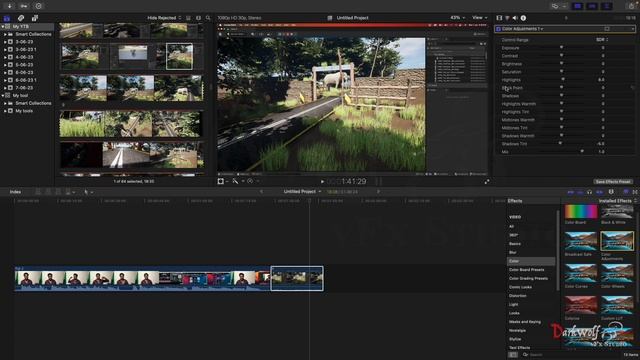Click the viewer fullscreen arrows icon
Screen dimensions: 640x360
point(487,182)
